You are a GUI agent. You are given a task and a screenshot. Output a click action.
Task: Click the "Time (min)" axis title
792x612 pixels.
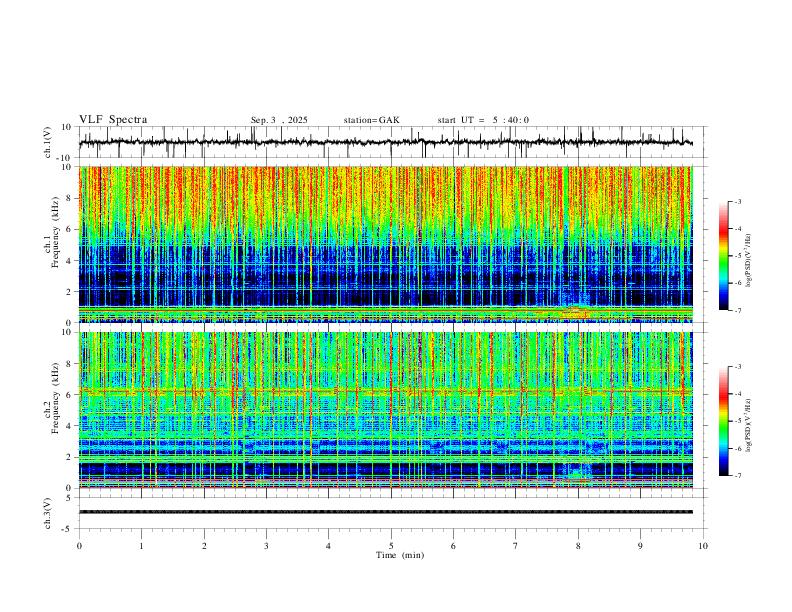[x=400, y=555]
